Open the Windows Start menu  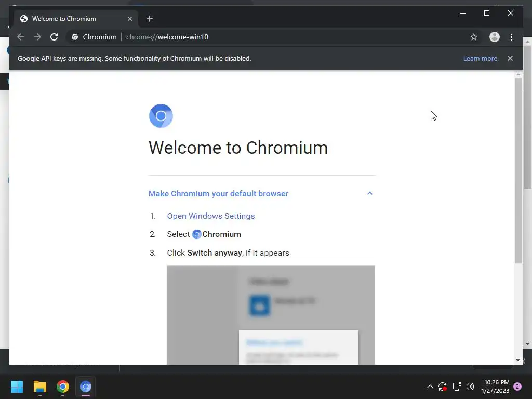[x=17, y=387]
